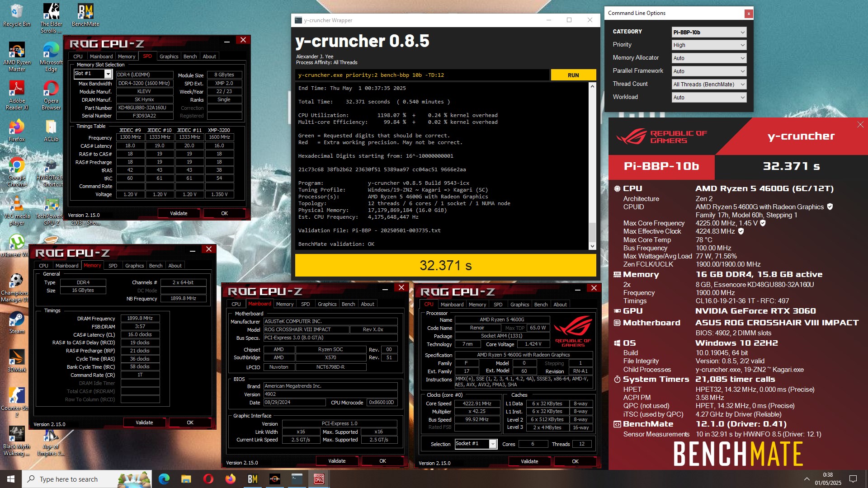Open the CATEGORY dropdown showing Pi-BBP-10b
Screen dimensions: 868x488
(x=709, y=32)
